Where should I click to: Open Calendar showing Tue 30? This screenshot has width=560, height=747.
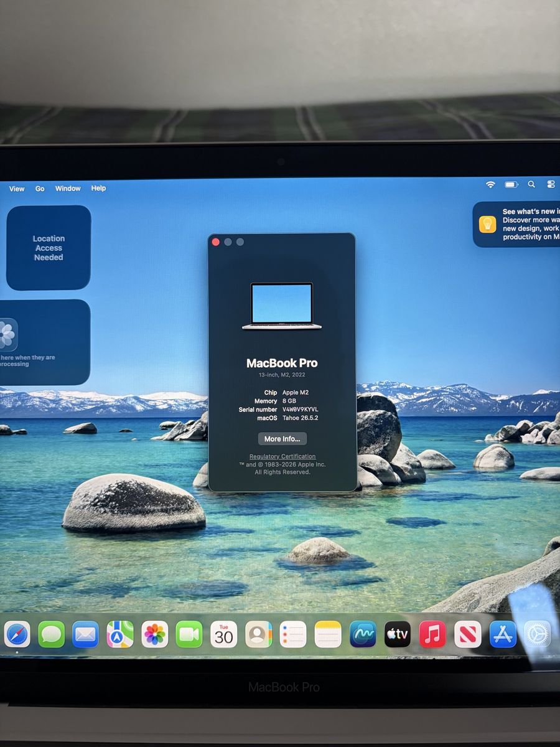(224, 634)
